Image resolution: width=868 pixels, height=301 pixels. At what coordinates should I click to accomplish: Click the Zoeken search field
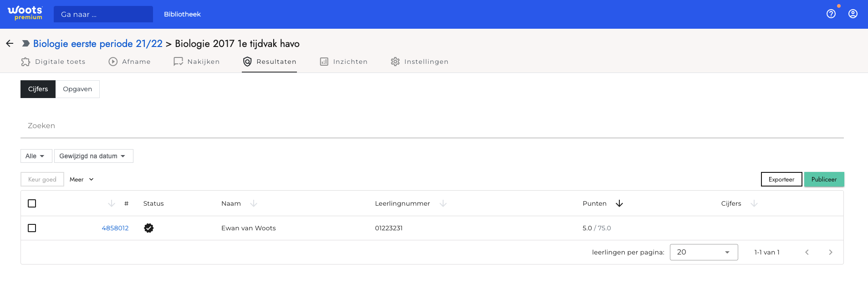click(x=432, y=126)
